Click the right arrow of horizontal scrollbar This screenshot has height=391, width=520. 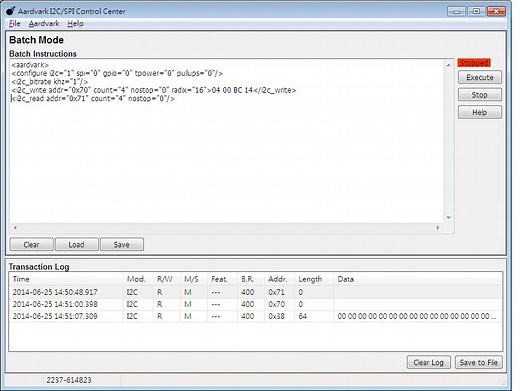click(438, 228)
